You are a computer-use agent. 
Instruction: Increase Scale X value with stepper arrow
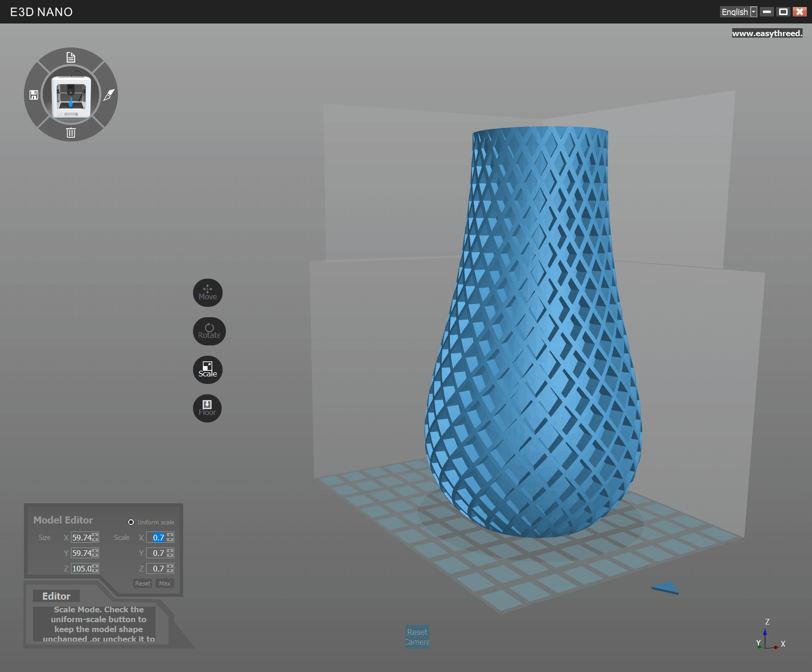click(170, 535)
